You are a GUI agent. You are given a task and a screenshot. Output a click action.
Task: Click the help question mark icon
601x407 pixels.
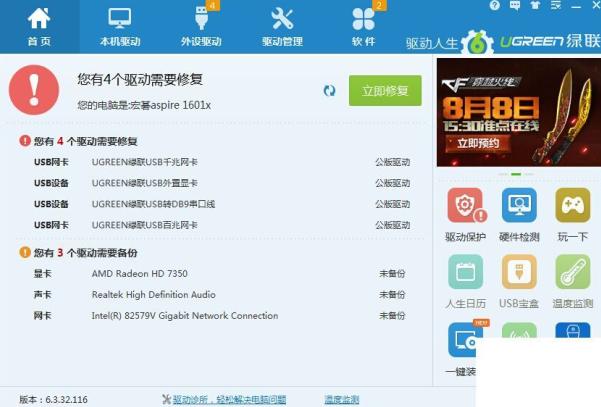point(494,5)
